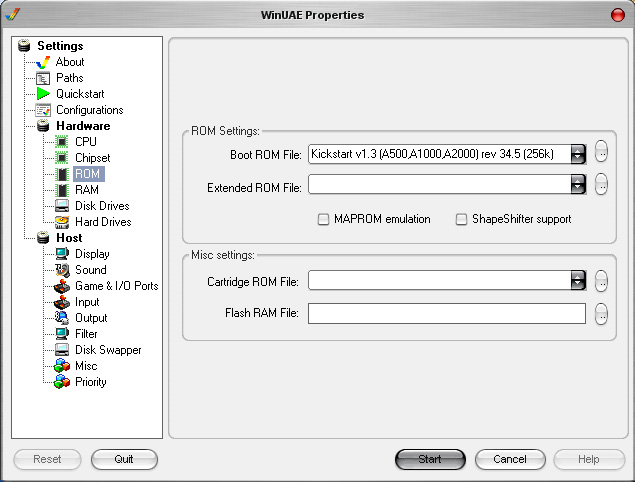Select the Hardware heading in tree
Viewport: 635px width, 482px height.
pos(83,126)
